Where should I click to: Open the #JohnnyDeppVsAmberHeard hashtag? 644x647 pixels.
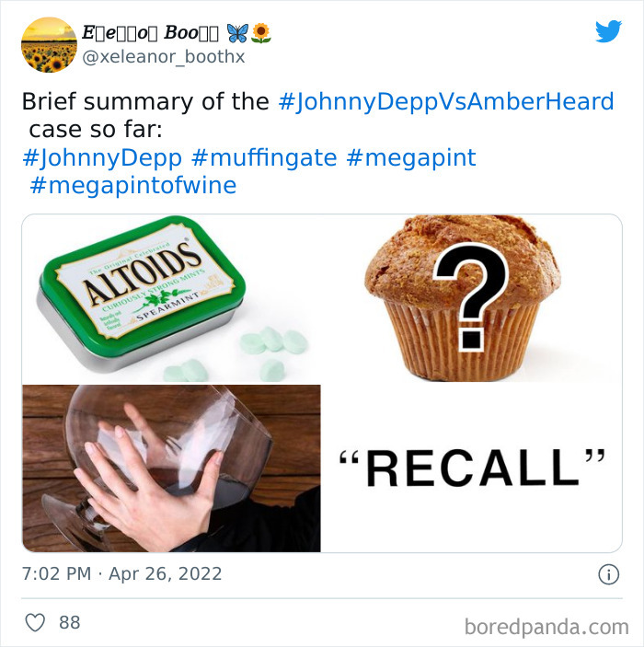pyautogui.click(x=446, y=101)
